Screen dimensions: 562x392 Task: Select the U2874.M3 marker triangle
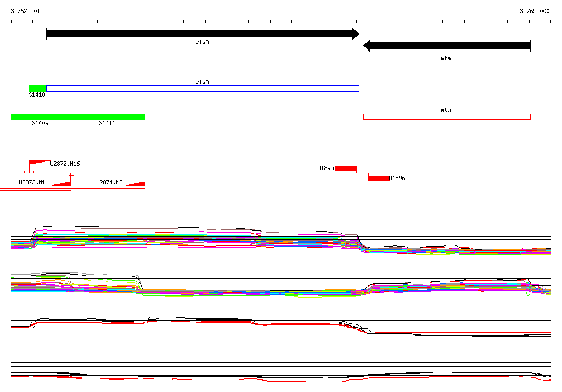click(134, 183)
